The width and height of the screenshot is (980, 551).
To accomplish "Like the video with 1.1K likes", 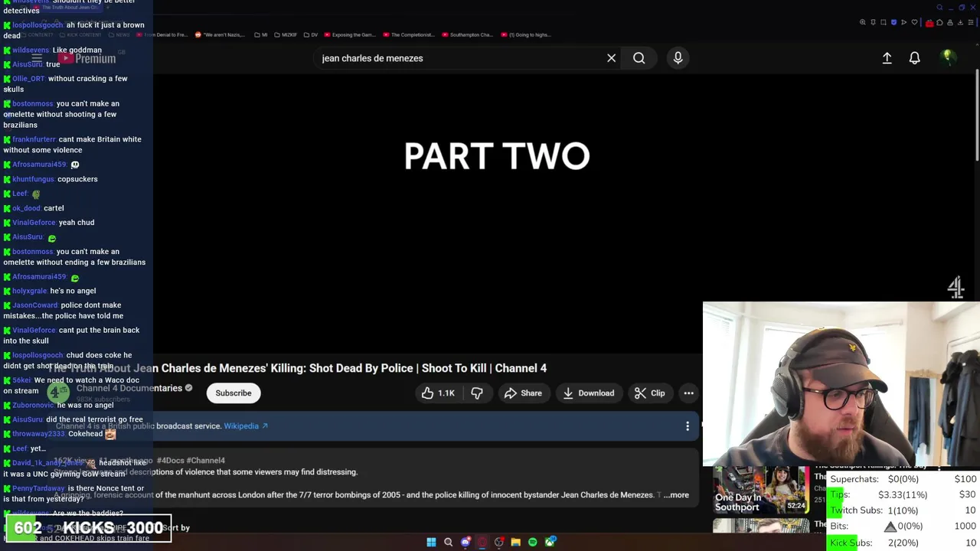I will coord(438,393).
